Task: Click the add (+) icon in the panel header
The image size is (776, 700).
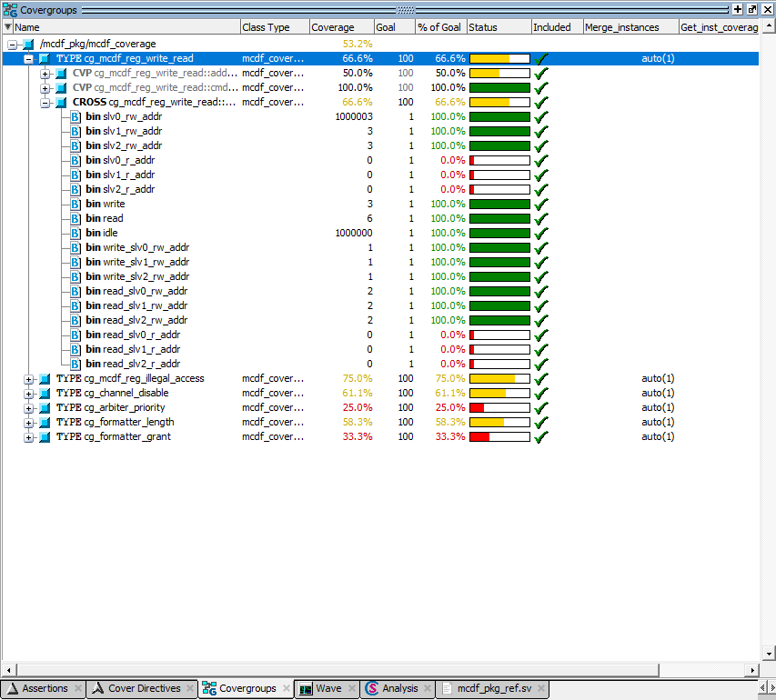Action: pyautogui.click(x=735, y=8)
